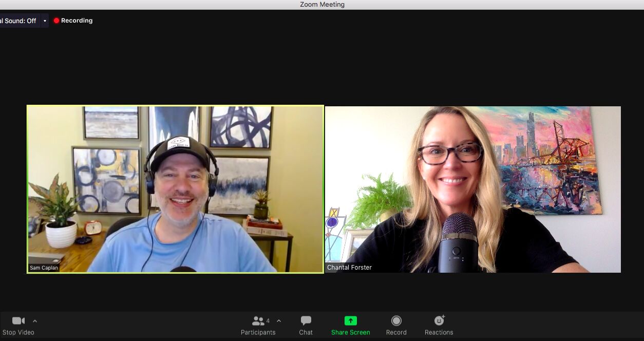Toggle Original Sound Off button
Screen dimensions: 644x341
click(18, 21)
